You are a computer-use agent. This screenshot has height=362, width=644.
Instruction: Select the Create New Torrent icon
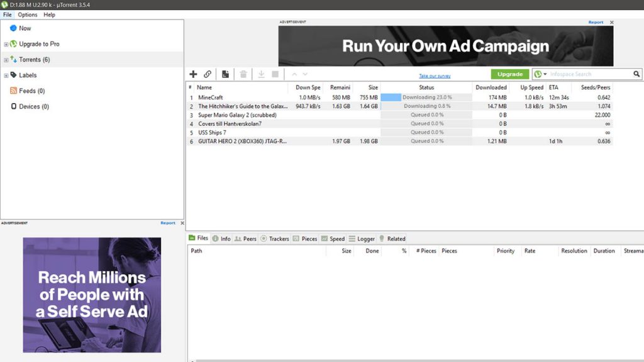[x=225, y=74]
